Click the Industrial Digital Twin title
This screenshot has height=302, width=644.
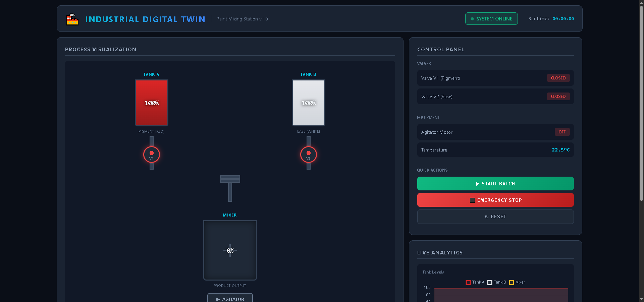145,19
